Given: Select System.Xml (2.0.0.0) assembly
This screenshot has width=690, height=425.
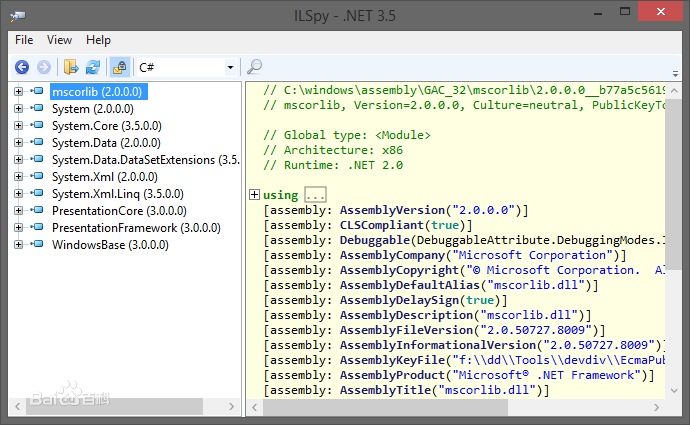Looking at the screenshot, I should pyautogui.click(x=105, y=177).
